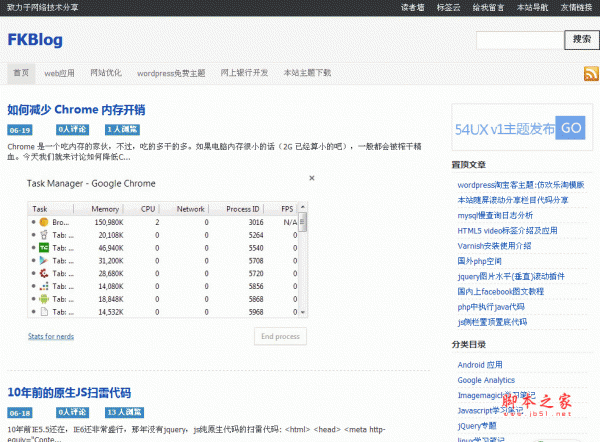The width and height of the screenshot is (600, 442).
Task: Click the task list scrollbar up arrow
Action: (x=303, y=207)
